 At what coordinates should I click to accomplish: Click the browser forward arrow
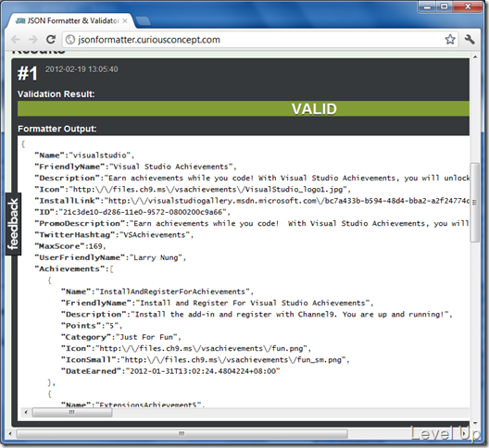[32, 40]
